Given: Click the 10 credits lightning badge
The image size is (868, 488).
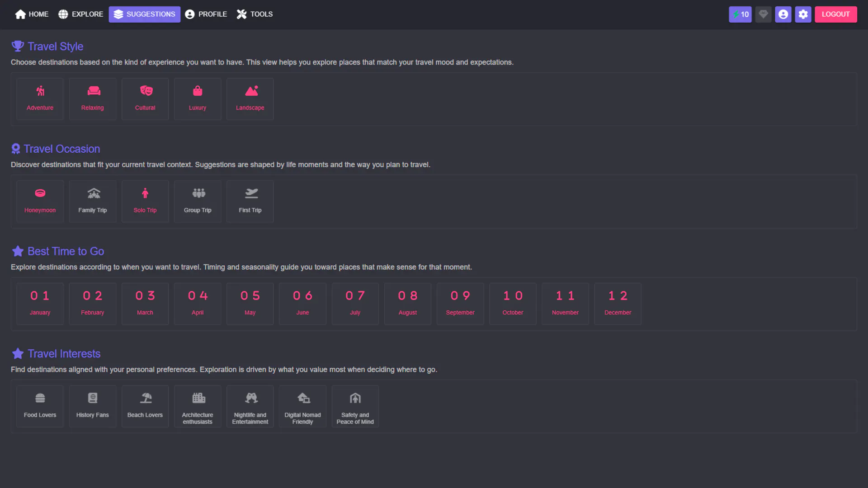Looking at the screenshot, I should (x=740, y=14).
